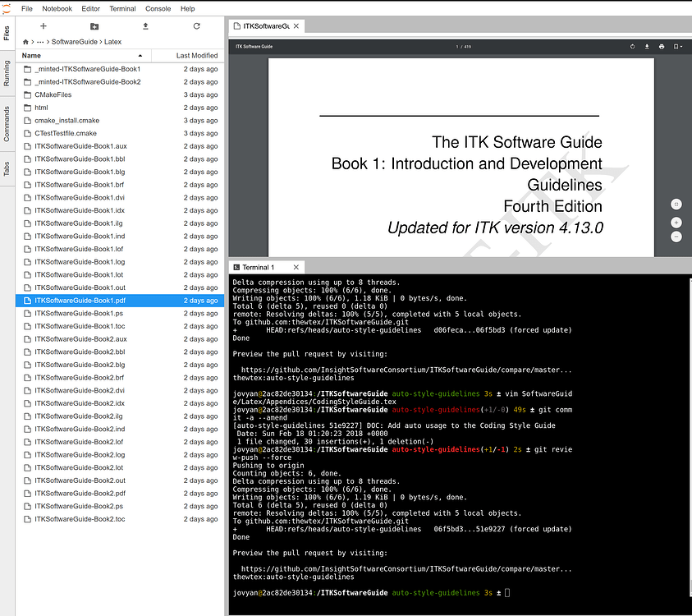This screenshot has width=692, height=616.
Task: Rotate the PDF with the circular arrow icon
Action: pos(631,47)
